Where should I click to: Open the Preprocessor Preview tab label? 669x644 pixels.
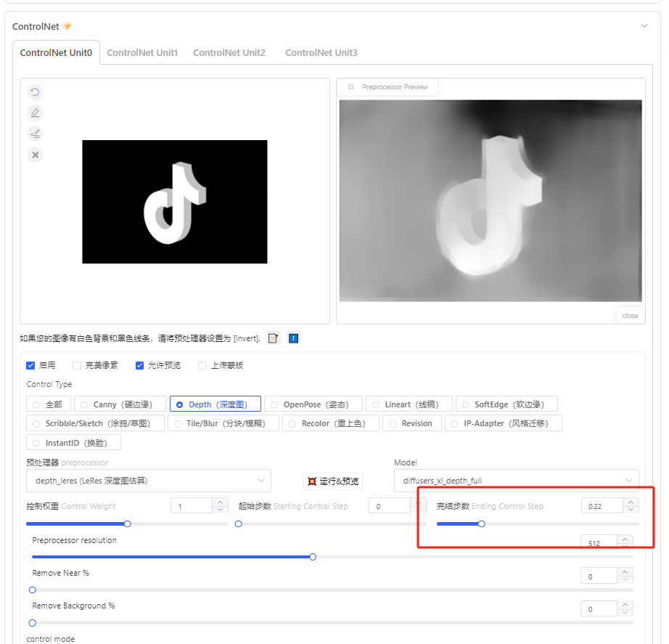click(x=395, y=86)
